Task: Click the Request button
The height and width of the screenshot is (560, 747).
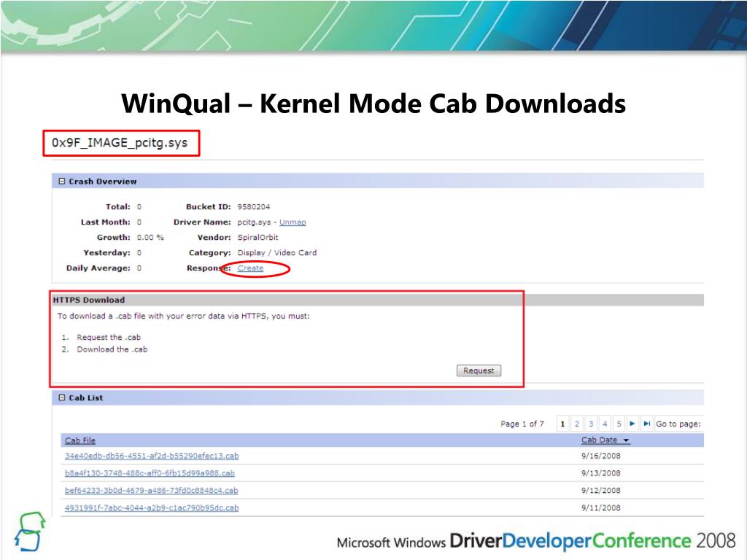Action: click(479, 370)
